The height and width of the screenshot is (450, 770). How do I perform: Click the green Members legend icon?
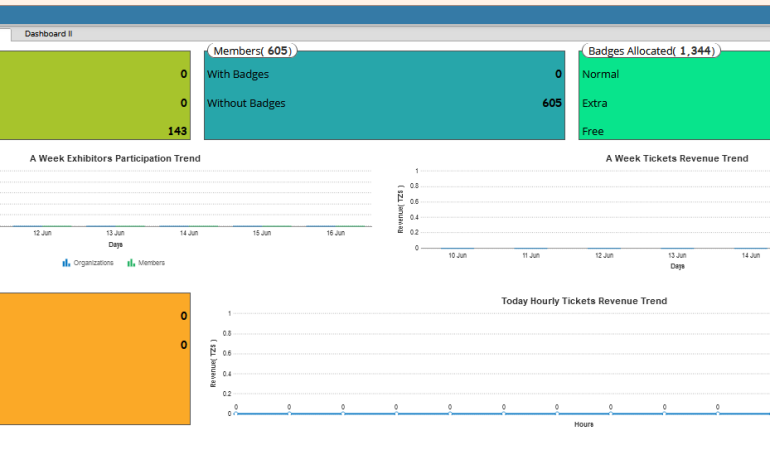click(131, 263)
